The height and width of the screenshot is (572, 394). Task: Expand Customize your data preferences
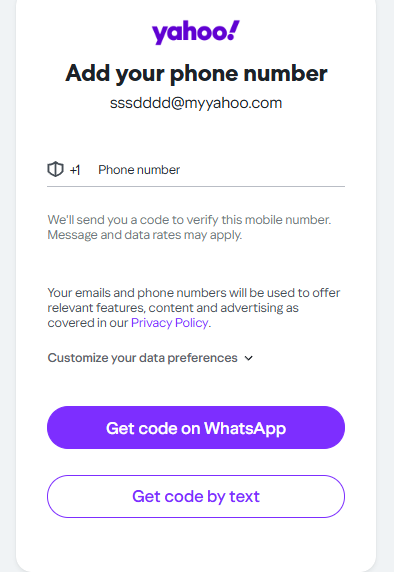(x=150, y=358)
